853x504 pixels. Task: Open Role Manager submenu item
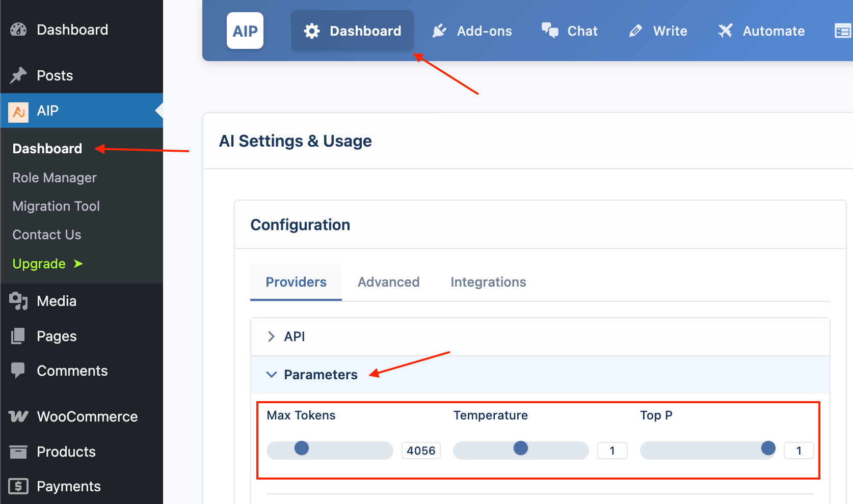[55, 178]
